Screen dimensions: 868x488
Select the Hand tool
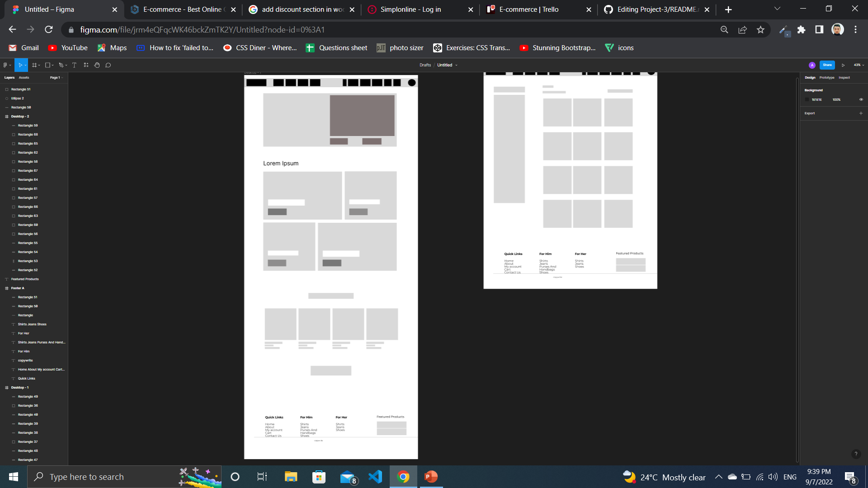(97, 65)
